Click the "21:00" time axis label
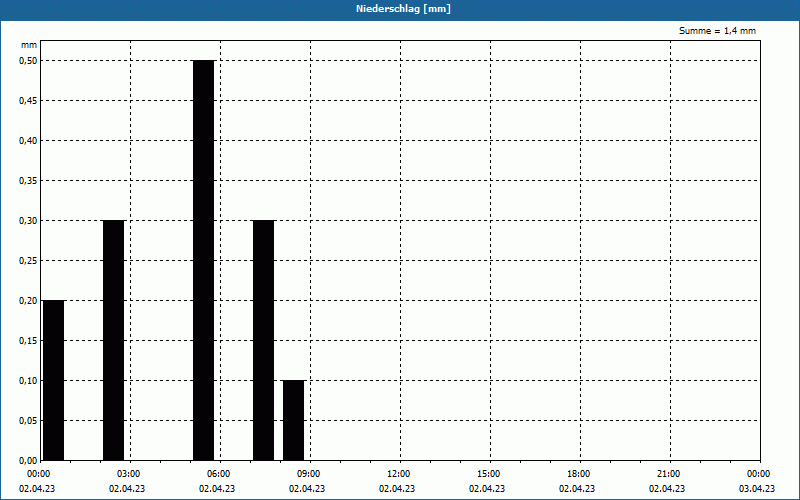Viewport: 800px width, 500px height. pos(668,474)
